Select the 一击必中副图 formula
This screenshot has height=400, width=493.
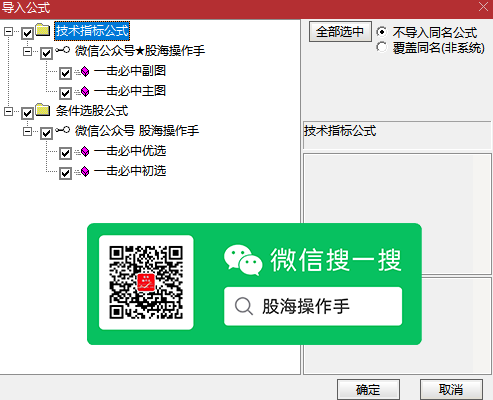click(x=130, y=71)
